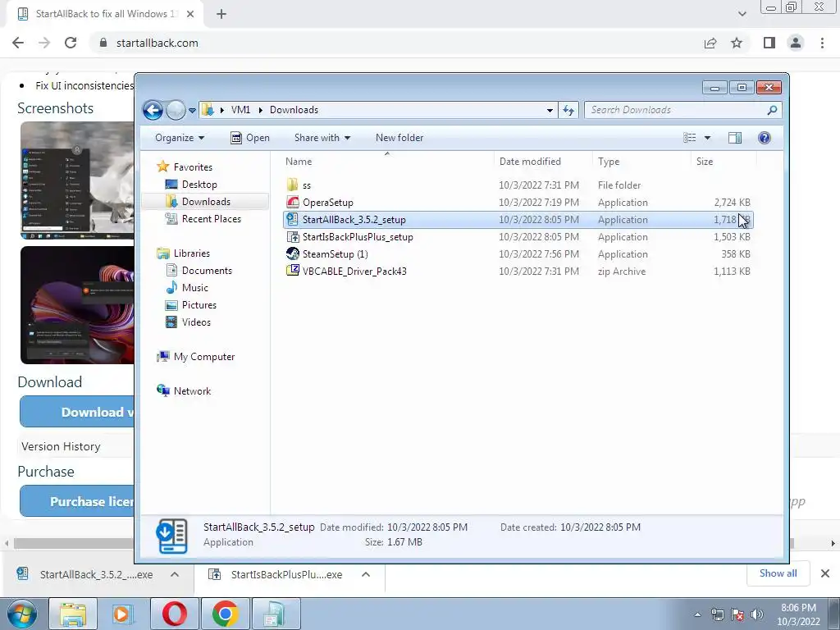The image size is (840, 630).
Task: Open Chrome side panel icon
Action: [769, 43]
